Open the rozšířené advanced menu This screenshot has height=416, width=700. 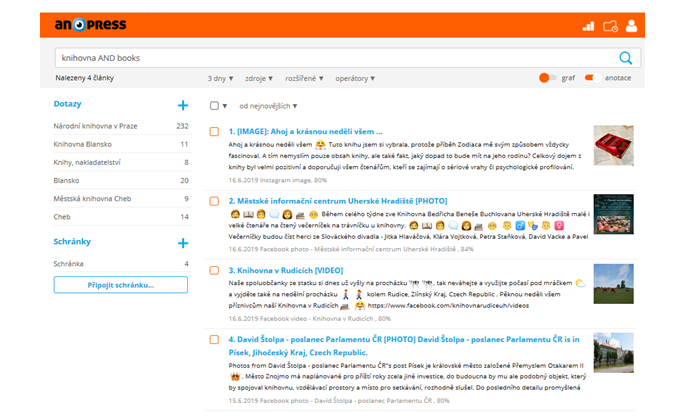coord(306,77)
